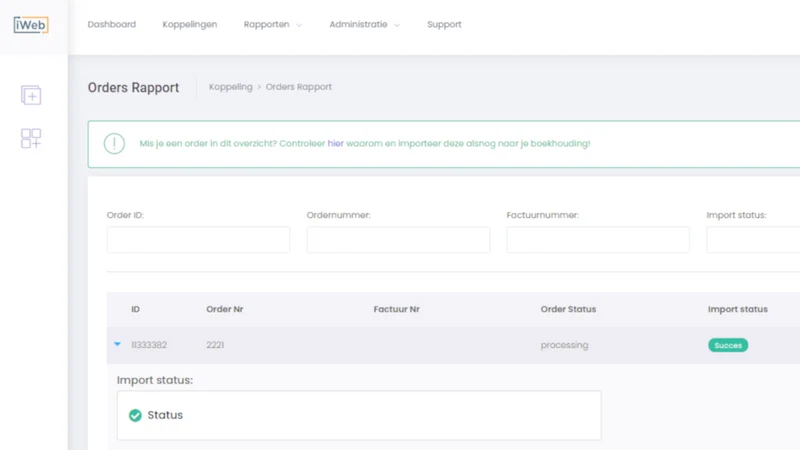Click the green Succes status badge
Image resolution: width=800 pixels, height=450 pixels.
(728, 345)
